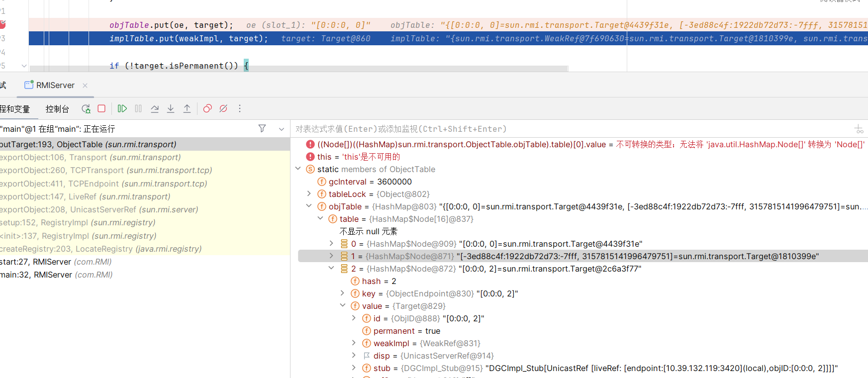Image resolution: width=868 pixels, height=378 pixels.
Task: Click the error icon beside 'this' unavailable
Action: click(310, 157)
